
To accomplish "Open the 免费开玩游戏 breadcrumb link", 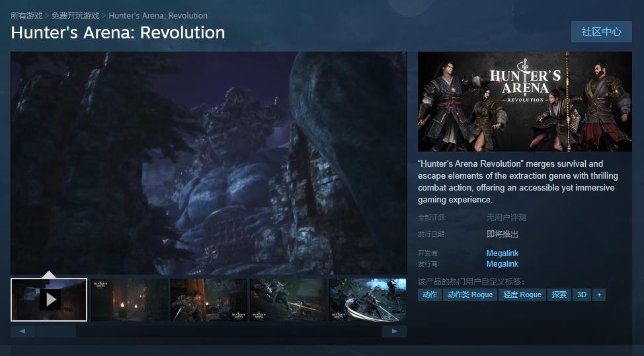I will 75,15.
